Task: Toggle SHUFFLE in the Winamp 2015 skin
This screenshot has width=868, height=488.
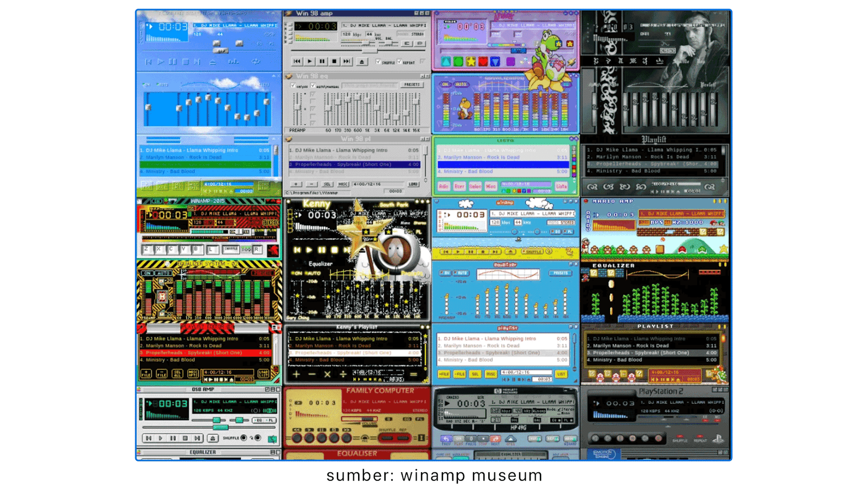Action: pos(231,249)
